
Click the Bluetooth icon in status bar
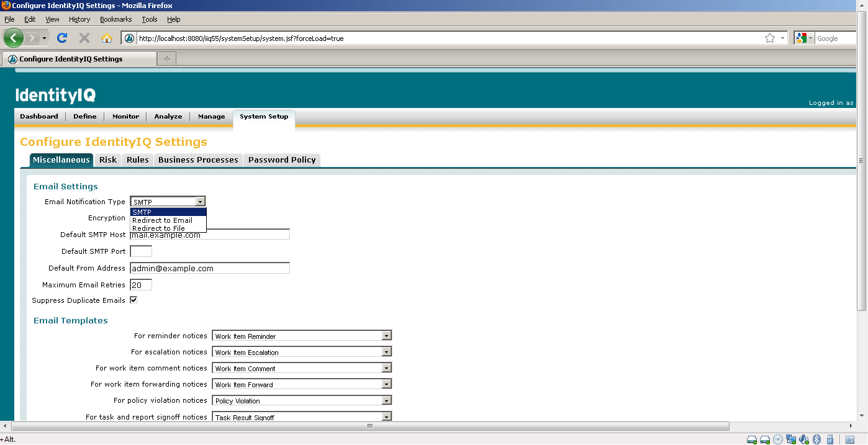click(x=817, y=439)
